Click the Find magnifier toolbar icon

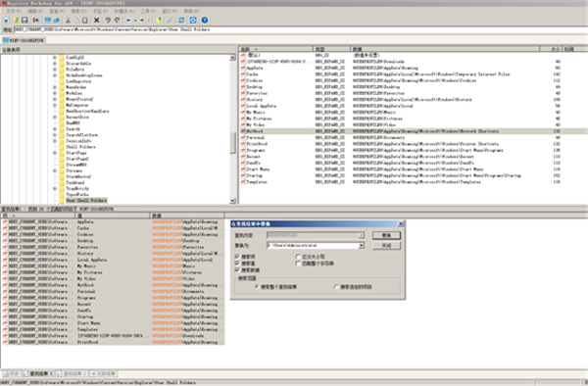pos(170,21)
